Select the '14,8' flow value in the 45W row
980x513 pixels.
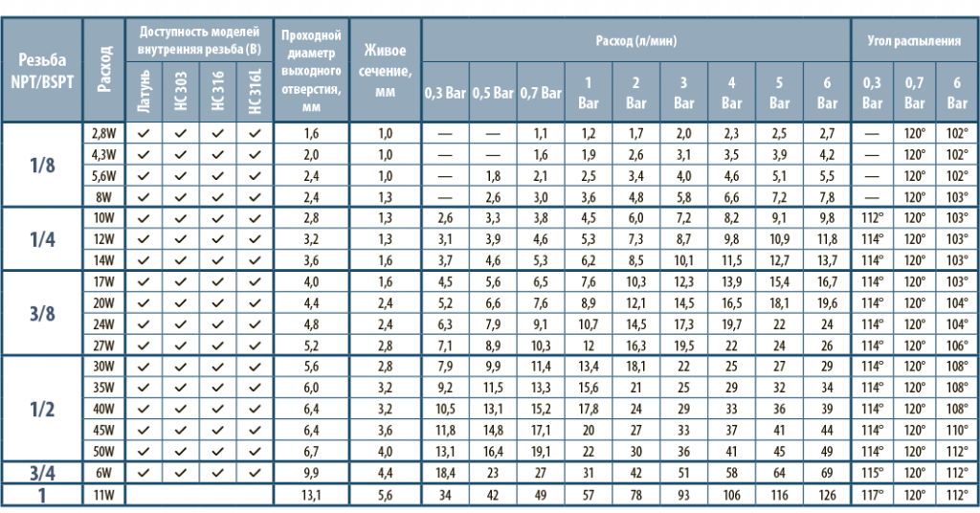pyautogui.click(x=493, y=431)
